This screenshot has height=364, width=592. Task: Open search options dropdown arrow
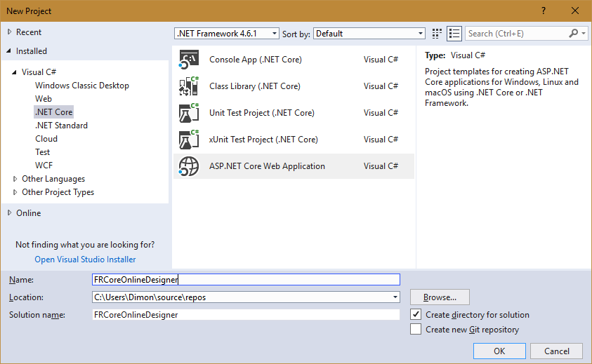click(584, 34)
